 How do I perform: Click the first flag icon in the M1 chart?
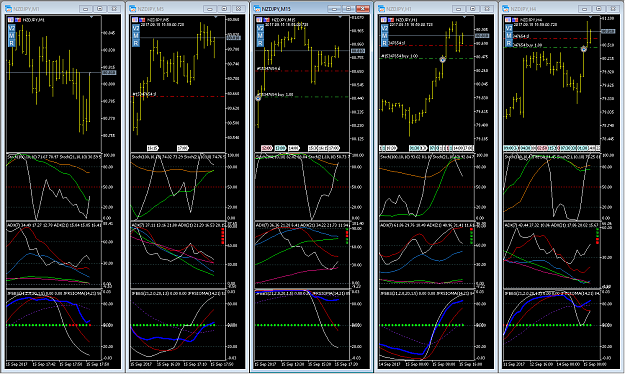(11, 20)
